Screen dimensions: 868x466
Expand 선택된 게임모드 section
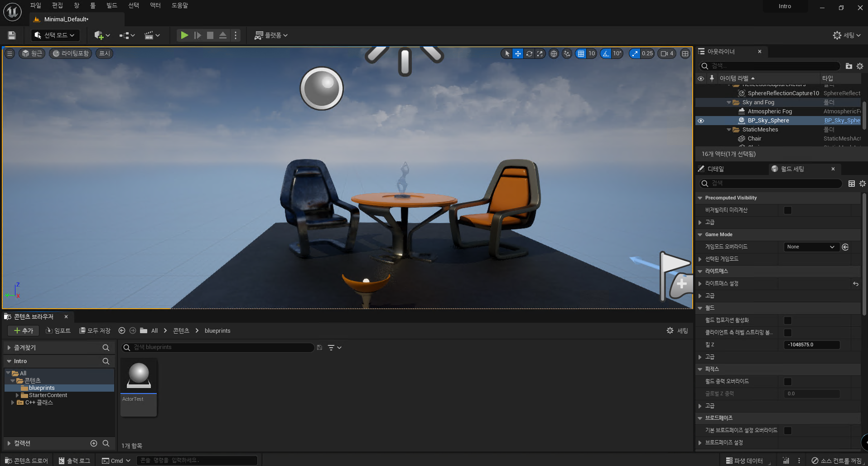(x=700, y=259)
